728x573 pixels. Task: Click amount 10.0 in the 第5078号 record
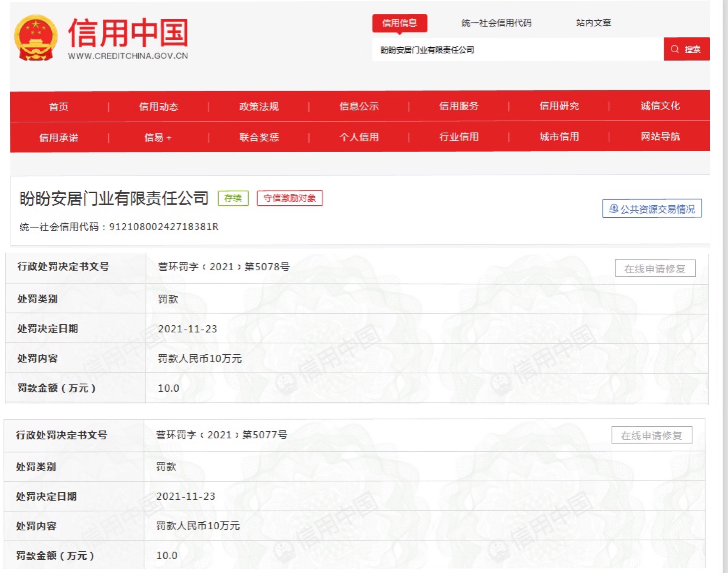[x=169, y=388]
